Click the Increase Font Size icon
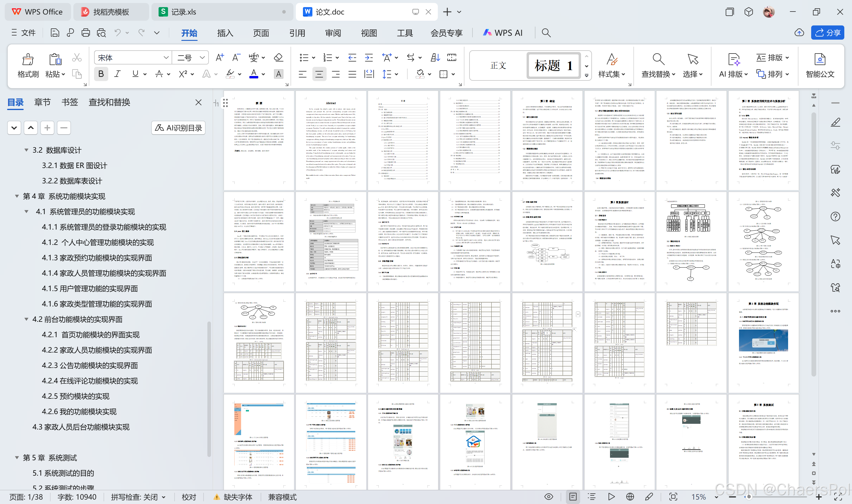 click(x=220, y=57)
